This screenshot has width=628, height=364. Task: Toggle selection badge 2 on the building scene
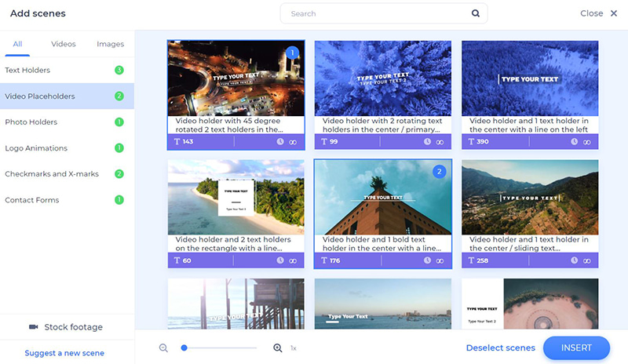(440, 172)
